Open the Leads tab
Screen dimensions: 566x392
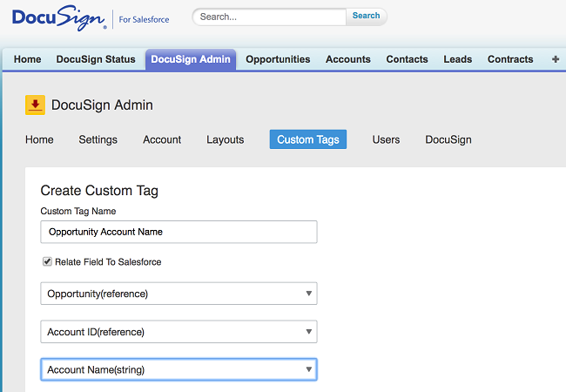point(457,59)
